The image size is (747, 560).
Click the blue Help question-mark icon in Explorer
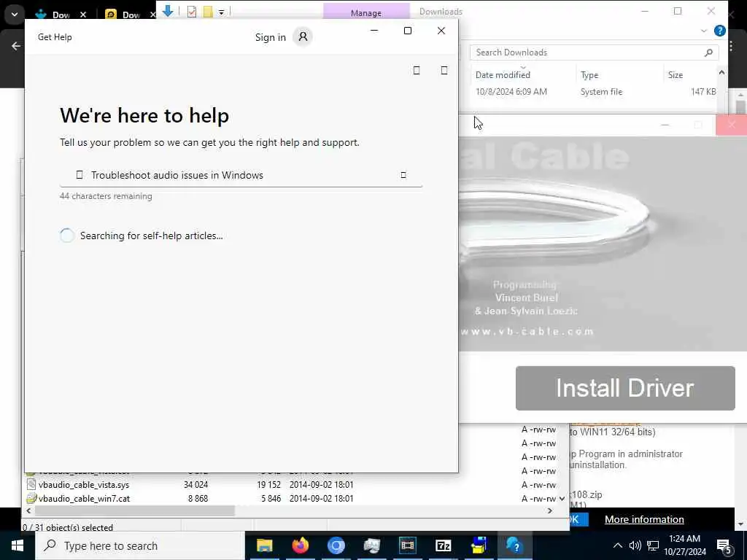(720, 31)
